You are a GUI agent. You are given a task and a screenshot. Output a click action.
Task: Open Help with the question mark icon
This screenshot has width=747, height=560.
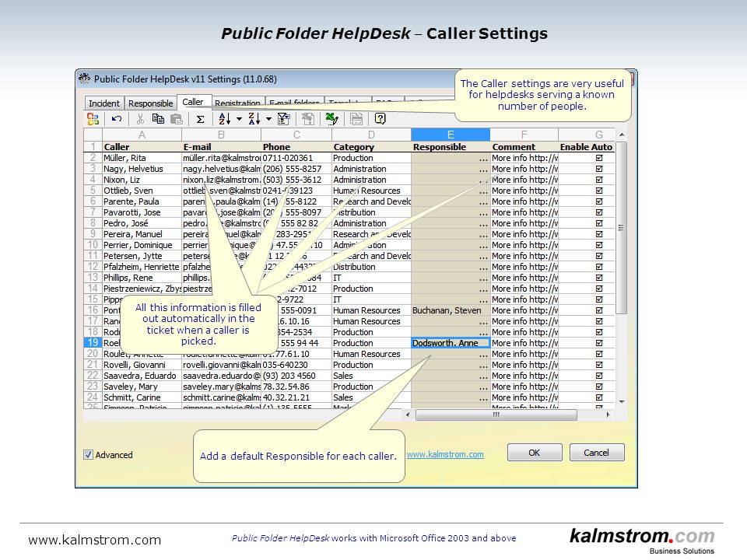pos(381,119)
